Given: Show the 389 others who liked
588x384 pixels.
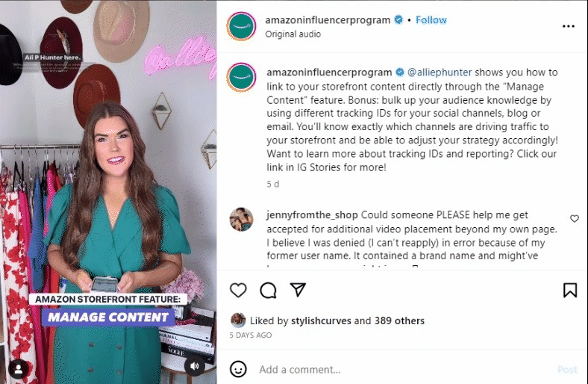Looking at the screenshot, I should pyautogui.click(x=399, y=321).
